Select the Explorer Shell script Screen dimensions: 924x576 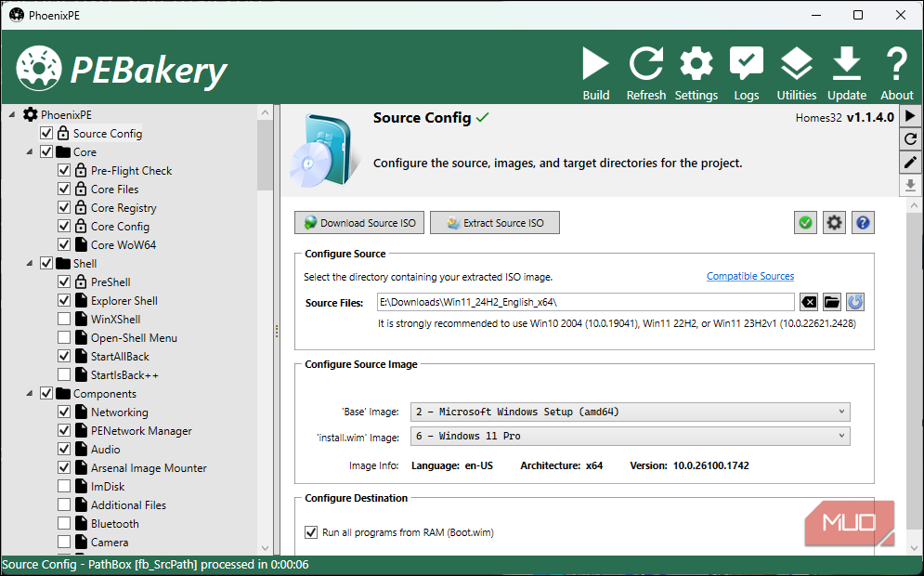124,301
